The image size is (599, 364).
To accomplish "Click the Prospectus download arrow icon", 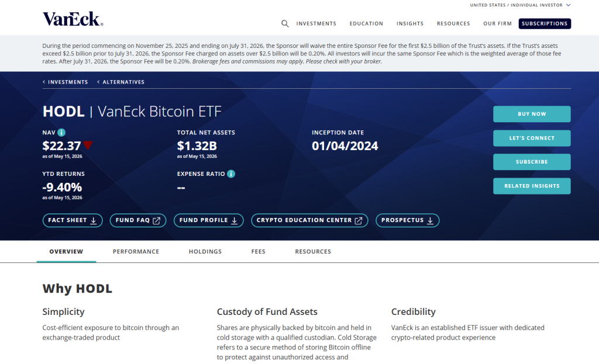I will [430, 220].
